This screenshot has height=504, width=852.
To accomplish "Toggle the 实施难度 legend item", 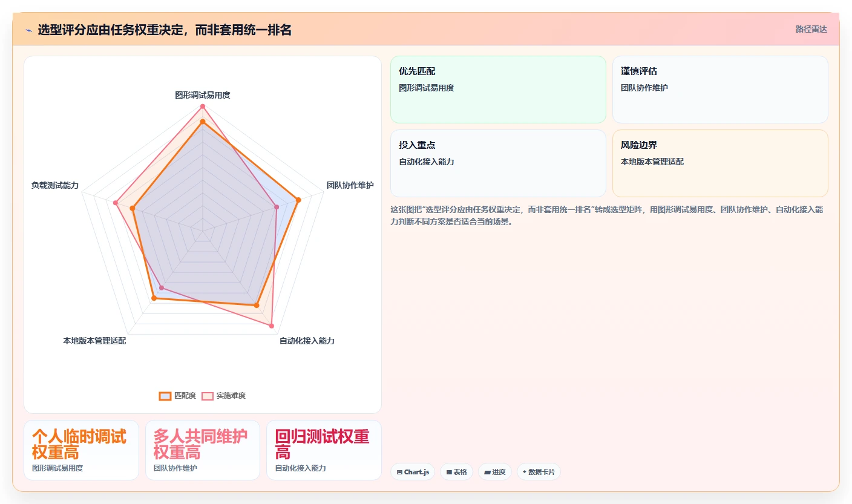I will pyautogui.click(x=223, y=396).
